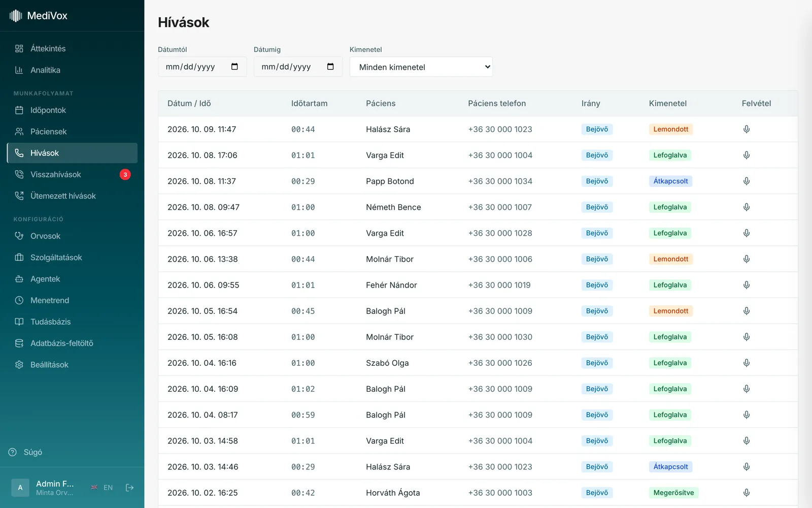Expand the Minden kimenetel dropdown
Screen dimensions: 812x508
click(x=421, y=67)
